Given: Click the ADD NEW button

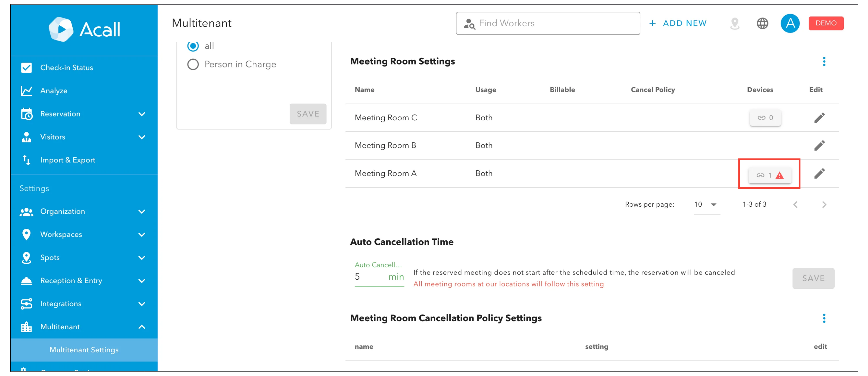Looking at the screenshot, I should coord(678,23).
